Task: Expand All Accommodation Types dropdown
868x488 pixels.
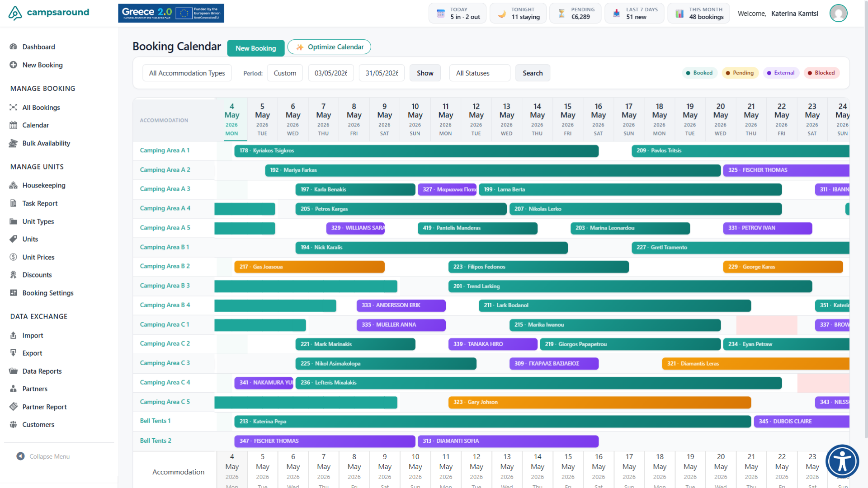Action: 187,73
